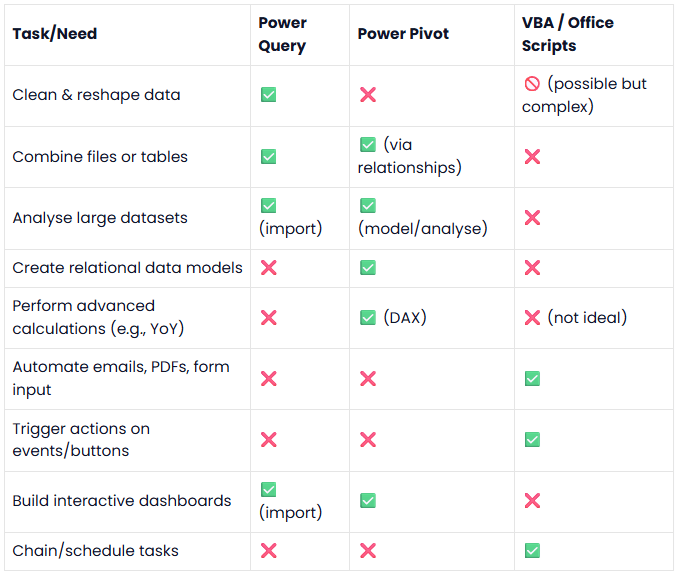676x574 pixels.
Task: Click the red X beside (not ideal)
Action: 532,318
